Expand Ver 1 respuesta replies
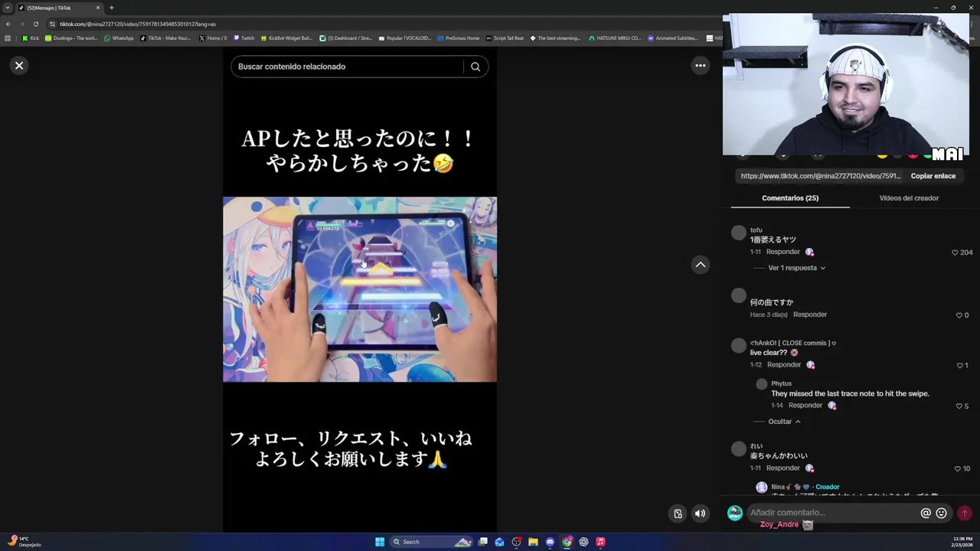This screenshot has height=551, width=980. click(x=797, y=268)
